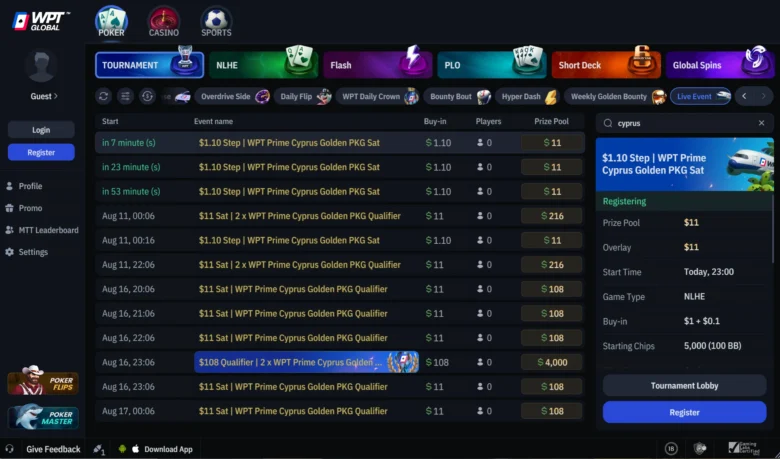Select the Aug 11, 00:06 $11 Sat row

click(340, 216)
